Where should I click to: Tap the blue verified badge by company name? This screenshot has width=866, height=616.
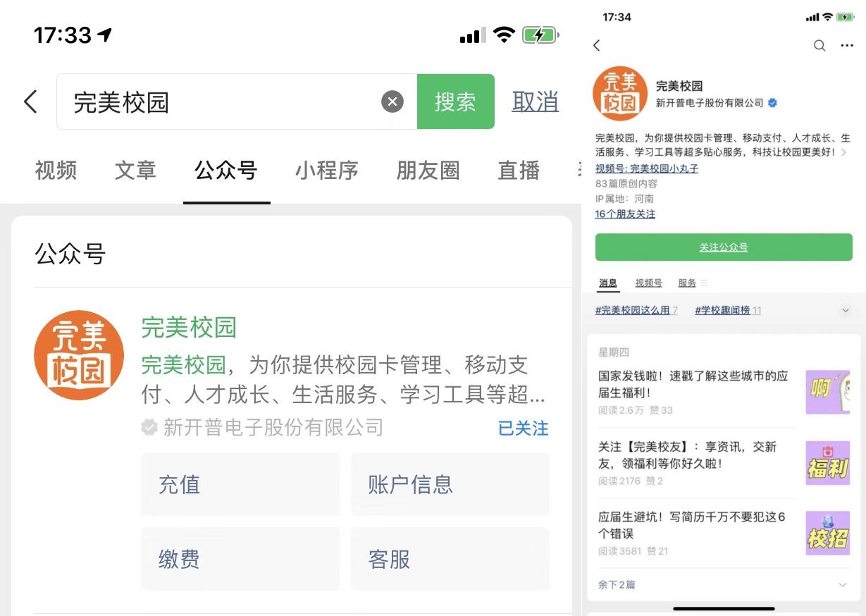pos(773,103)
